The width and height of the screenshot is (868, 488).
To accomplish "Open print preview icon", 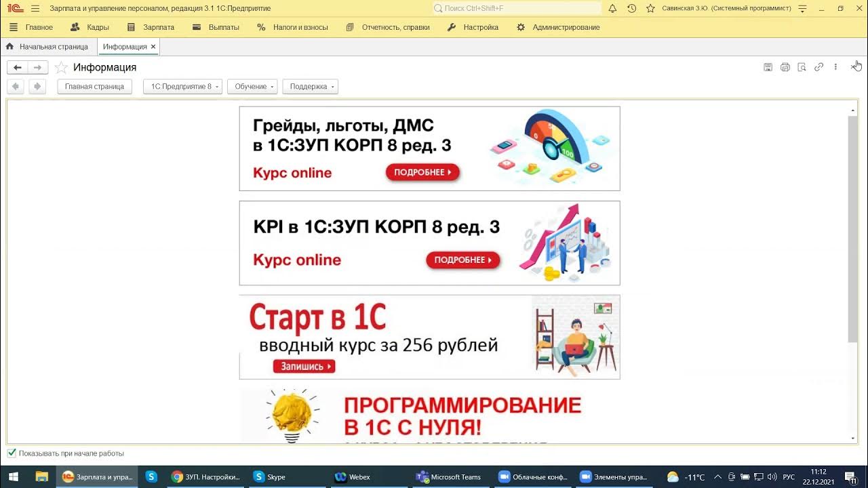I will point(802,67).
